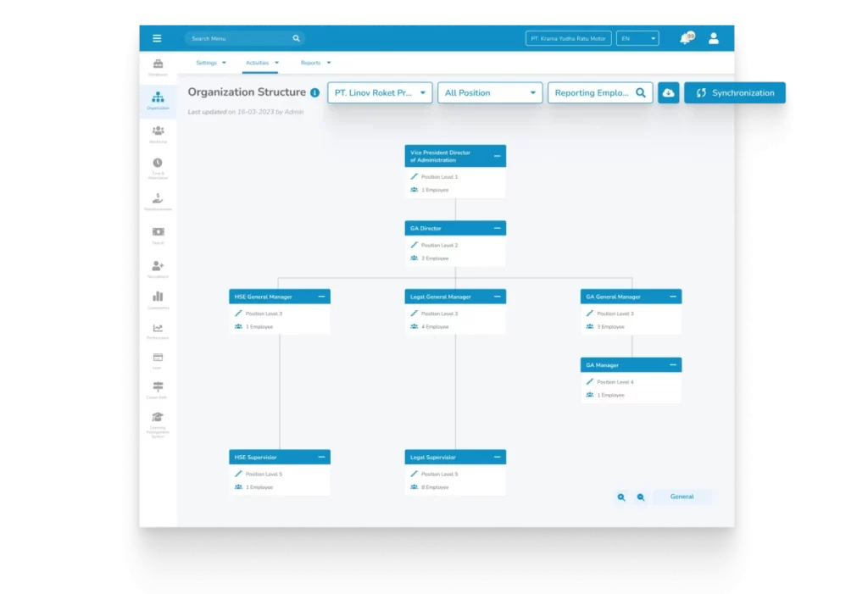Open the notifications bell
868x594 pixels.
(686, 38)
